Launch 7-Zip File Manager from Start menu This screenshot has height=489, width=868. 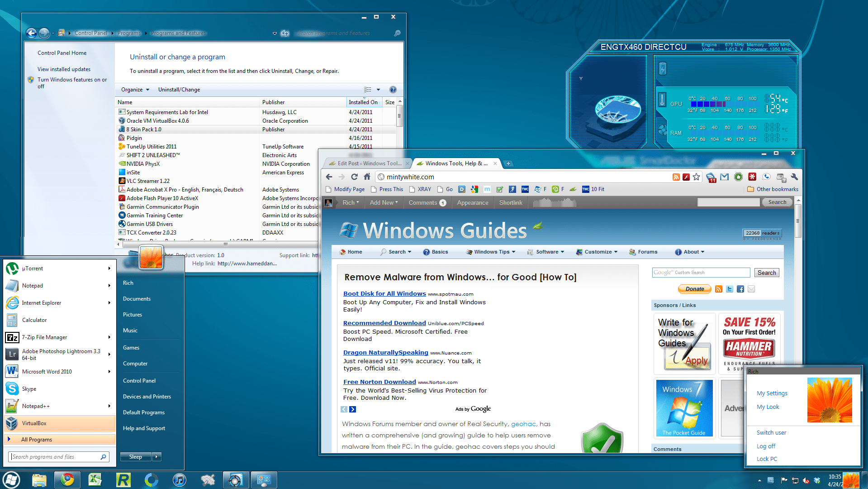click(59, 337)
